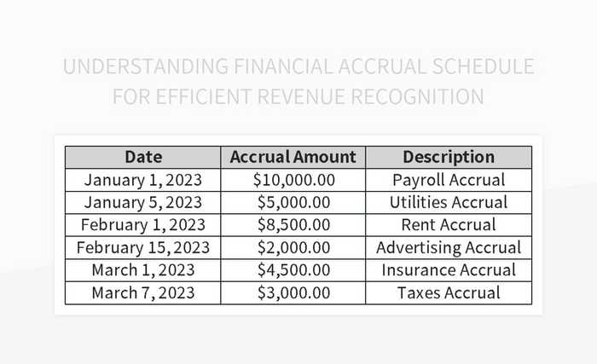
Task: Click the Description column header
Action: coord(449,157)
